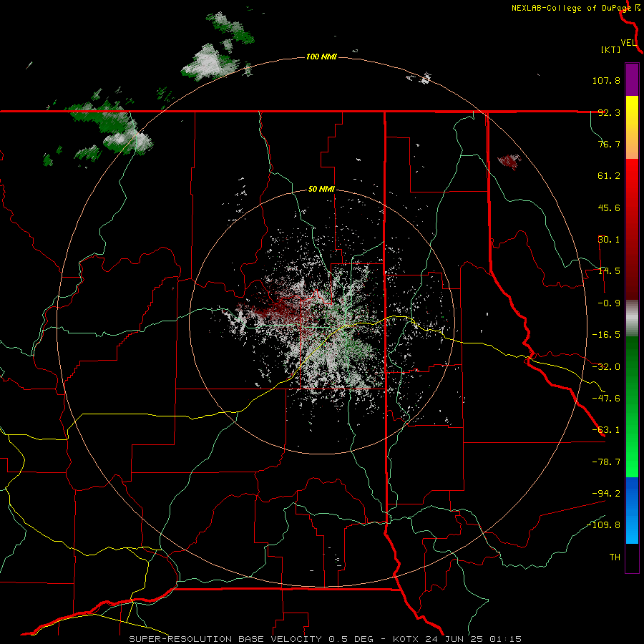Select the -32.0 scale value
This screenshot has width=644, height=644.
point(606,367)
